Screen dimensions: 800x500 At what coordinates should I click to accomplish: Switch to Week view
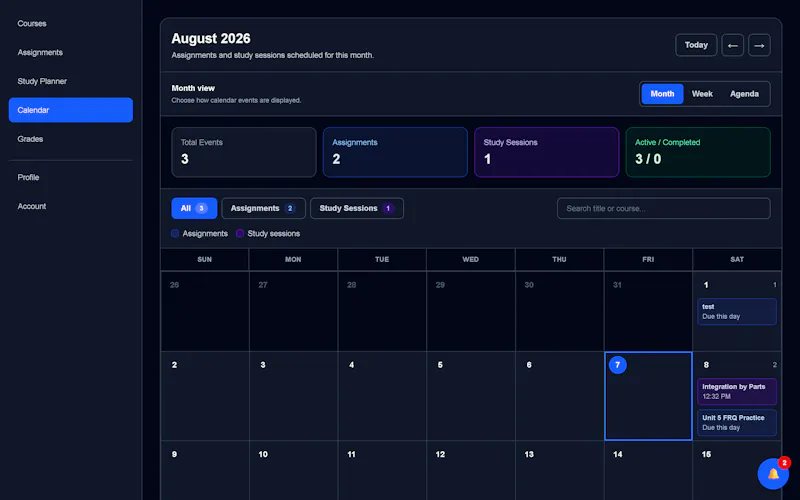tap(702, 94)
